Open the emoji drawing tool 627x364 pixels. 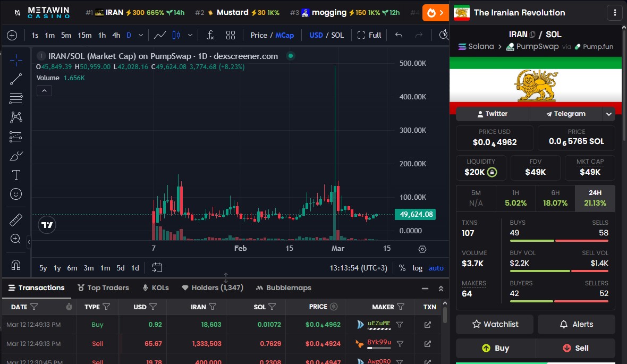point(16,193)
